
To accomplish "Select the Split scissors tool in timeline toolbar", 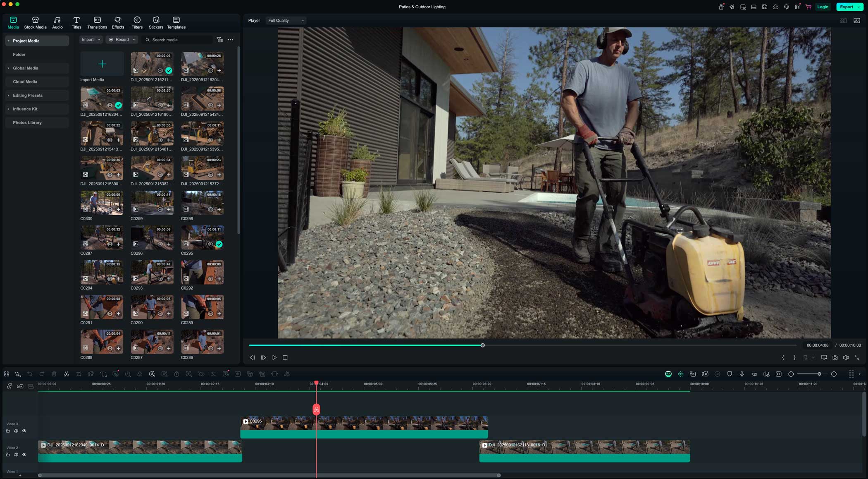I will [x=66, y=374].
